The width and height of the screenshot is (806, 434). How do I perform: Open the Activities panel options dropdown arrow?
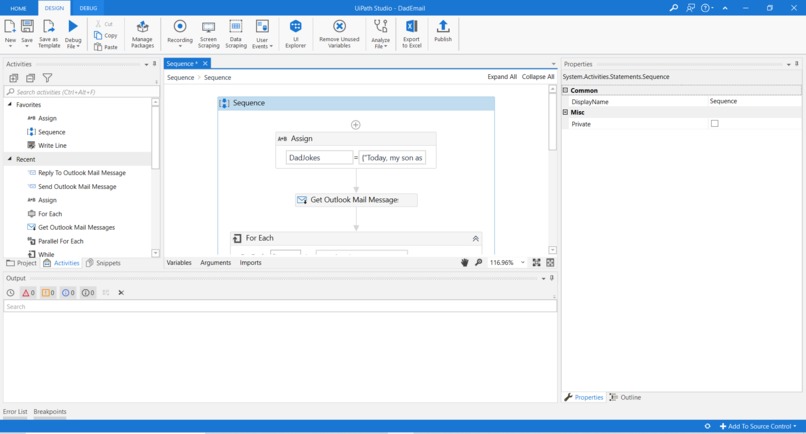(146, 64)
